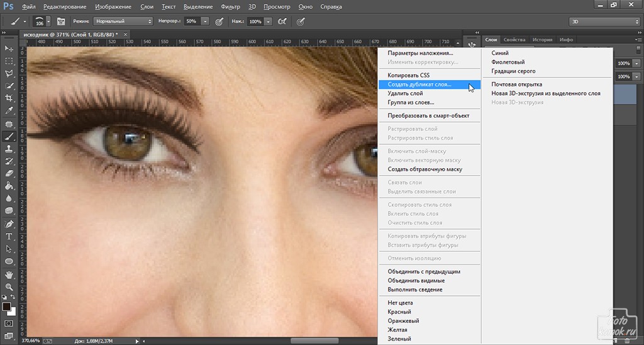Choose Создать дубликат слоя

pyautogui.click(x=429, y=84)
